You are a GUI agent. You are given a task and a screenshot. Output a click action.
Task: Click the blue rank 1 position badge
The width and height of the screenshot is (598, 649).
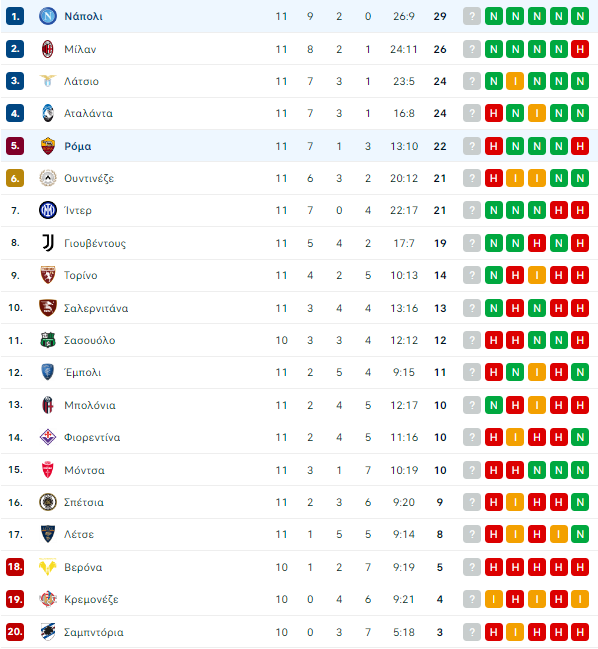[15, 16]
